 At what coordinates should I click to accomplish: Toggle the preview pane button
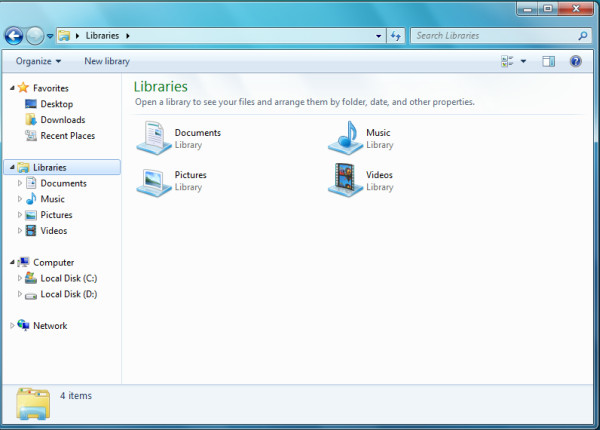point(548,61)
